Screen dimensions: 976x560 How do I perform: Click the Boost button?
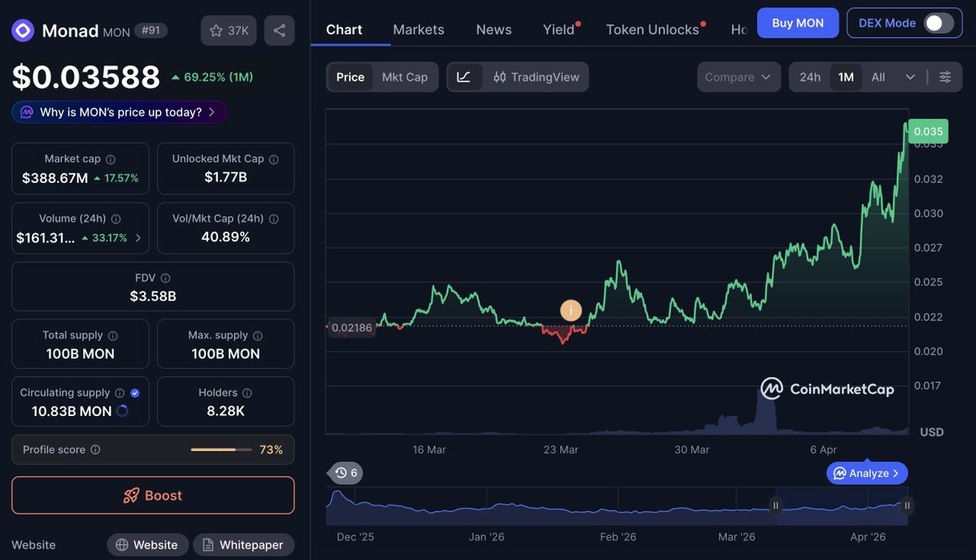tap(153, 495)
